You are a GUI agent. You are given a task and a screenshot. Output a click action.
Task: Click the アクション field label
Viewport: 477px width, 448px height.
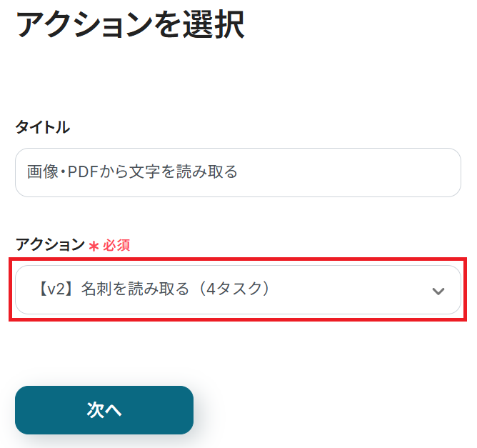[x=49, y=244]
